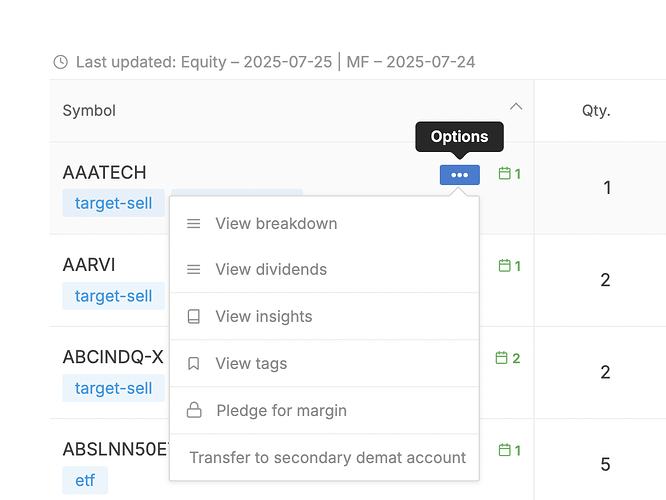Click AAATECH green calendar event icon
Image resolution: width=666 pixels, height=500 pixels.
[505, 174]
